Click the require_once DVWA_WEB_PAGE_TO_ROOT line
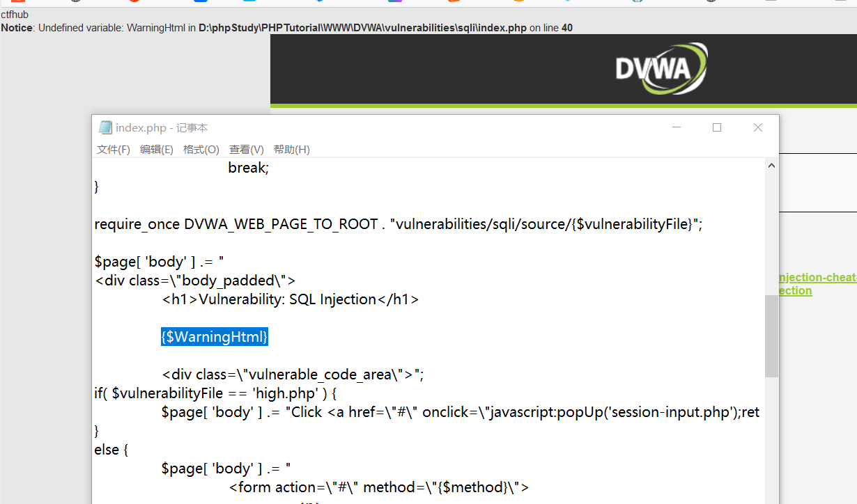The width and height of the screenshot is (857, 504). pyautogui.click(x=399, y=224)
